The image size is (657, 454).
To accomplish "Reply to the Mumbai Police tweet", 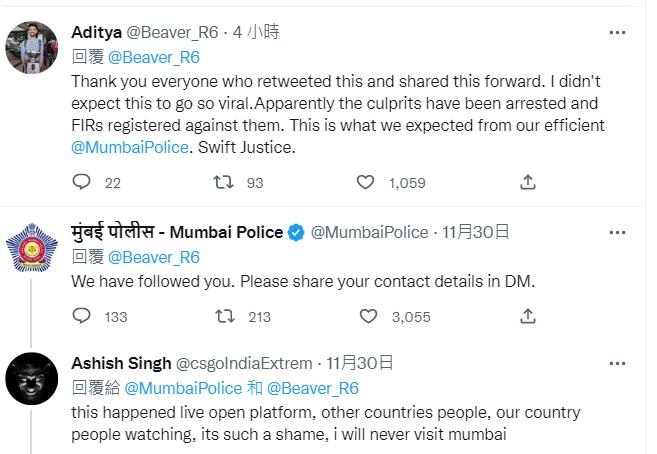I will [x=83, y=316].
